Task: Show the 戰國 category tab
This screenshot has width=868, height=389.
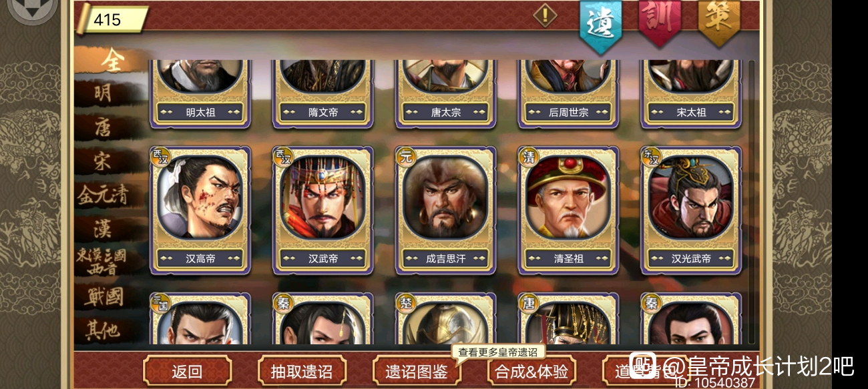Action: tap(104, 297)
